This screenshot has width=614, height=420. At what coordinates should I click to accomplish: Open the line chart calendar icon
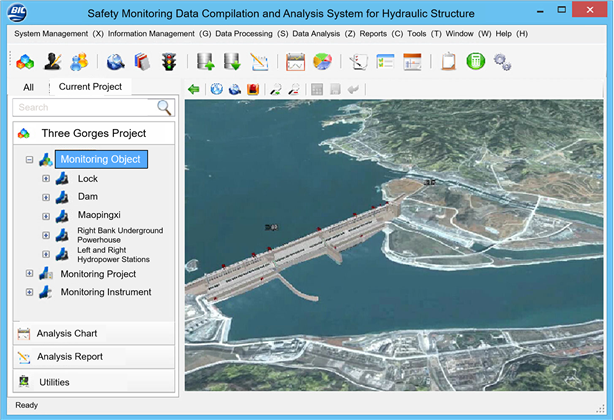pyautogui.click(x=295, y=62)
